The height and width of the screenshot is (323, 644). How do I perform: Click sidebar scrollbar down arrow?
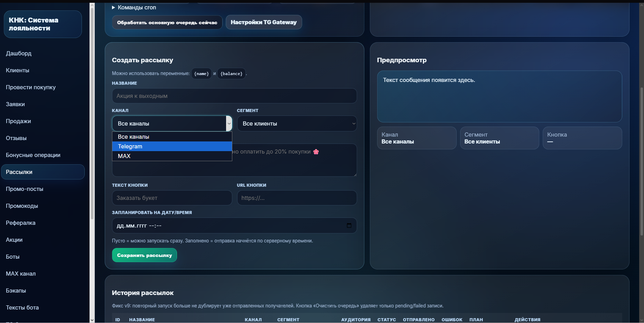click(x=92, y=320)
